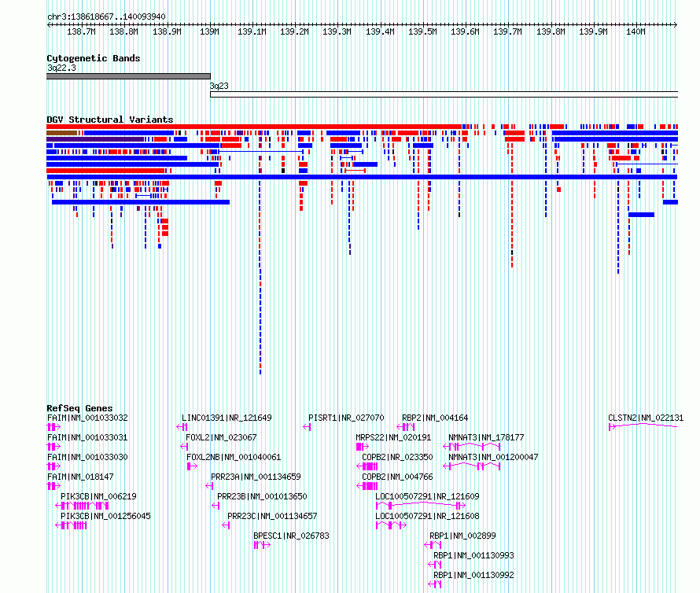Open FAIM|NM_001033031 gene label
Image resolution: width=700 pixels, height=593 pixels.
click(87, 437)
